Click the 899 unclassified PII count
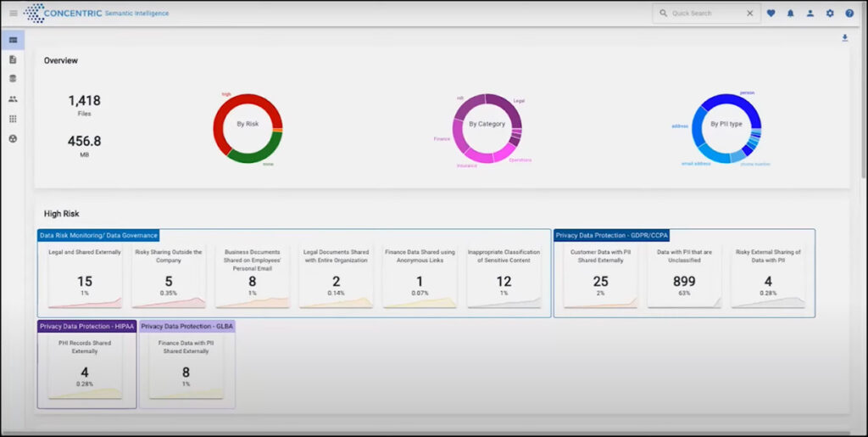 (684, 282)
